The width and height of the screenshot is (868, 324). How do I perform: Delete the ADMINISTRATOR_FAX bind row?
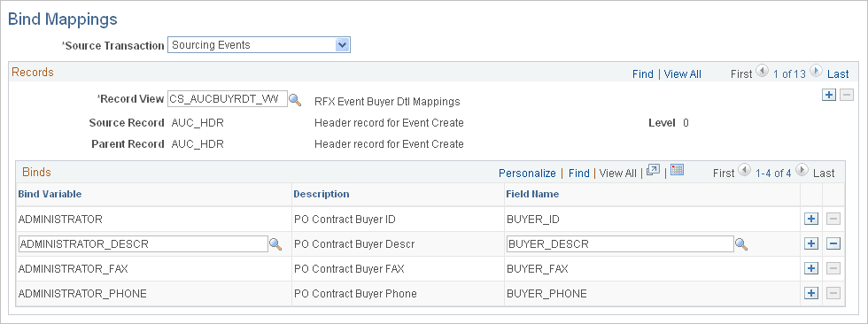click(833, 269)
